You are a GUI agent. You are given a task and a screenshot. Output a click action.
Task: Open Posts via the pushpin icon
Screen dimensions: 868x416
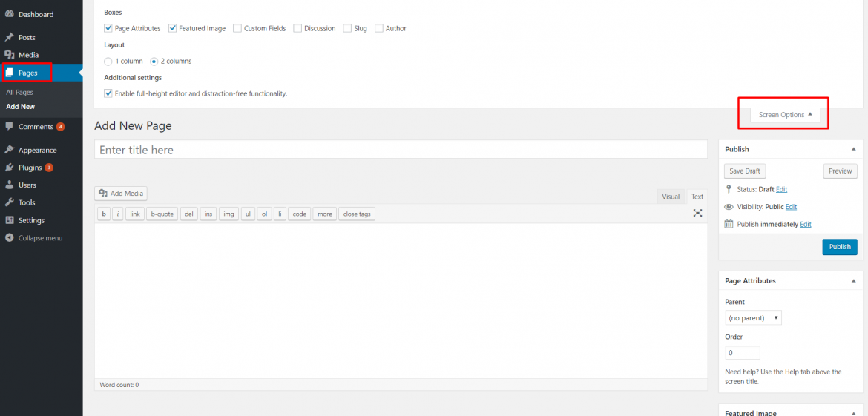(10, 37)
